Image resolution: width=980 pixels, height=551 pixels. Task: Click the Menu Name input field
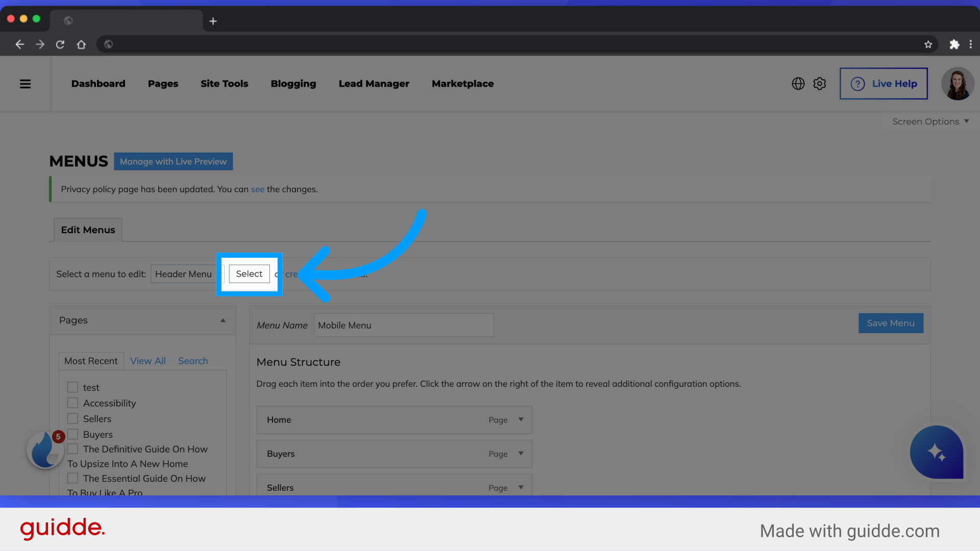tap(403, 325)
